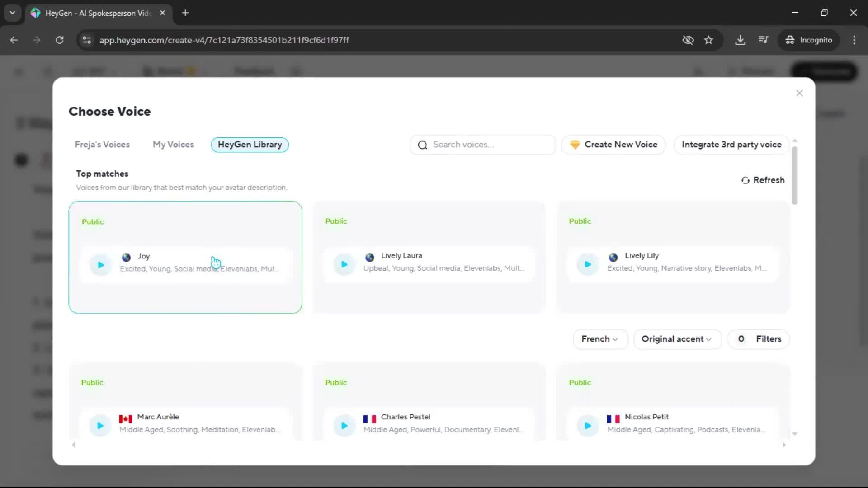Click the Refresh top matches icon
Screen dimensions: 868x488
click(x=745, y=180)
